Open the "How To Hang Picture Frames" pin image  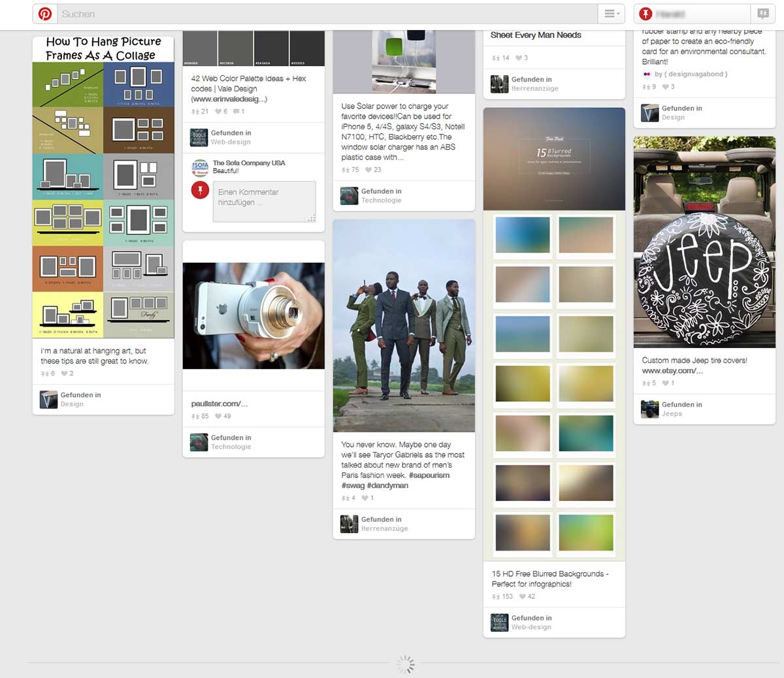103,189
